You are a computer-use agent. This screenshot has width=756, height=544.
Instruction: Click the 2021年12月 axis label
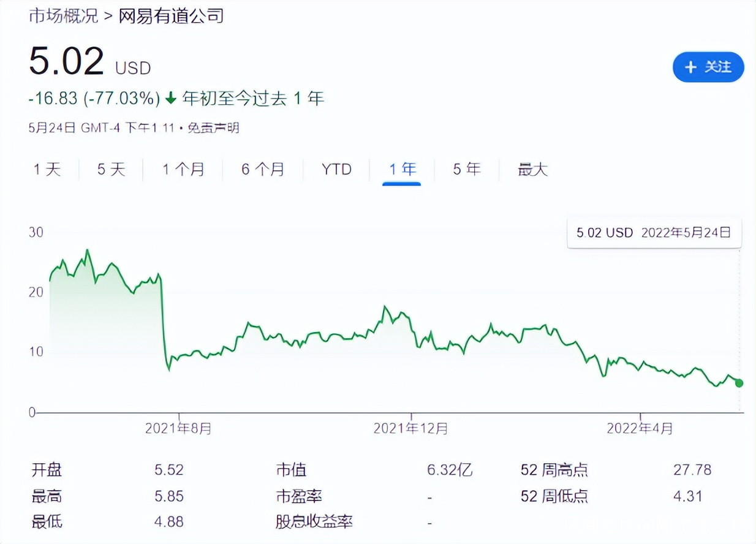click(x=410, y=428)
